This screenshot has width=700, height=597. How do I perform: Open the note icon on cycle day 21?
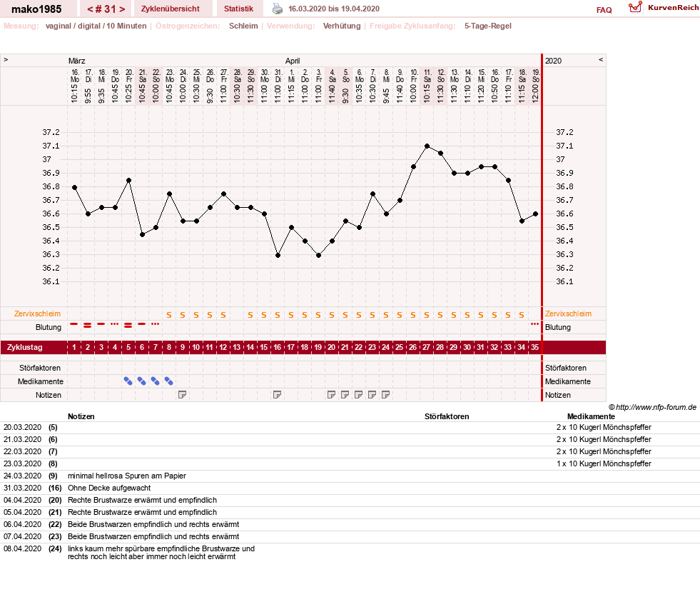tap(345, 395)
